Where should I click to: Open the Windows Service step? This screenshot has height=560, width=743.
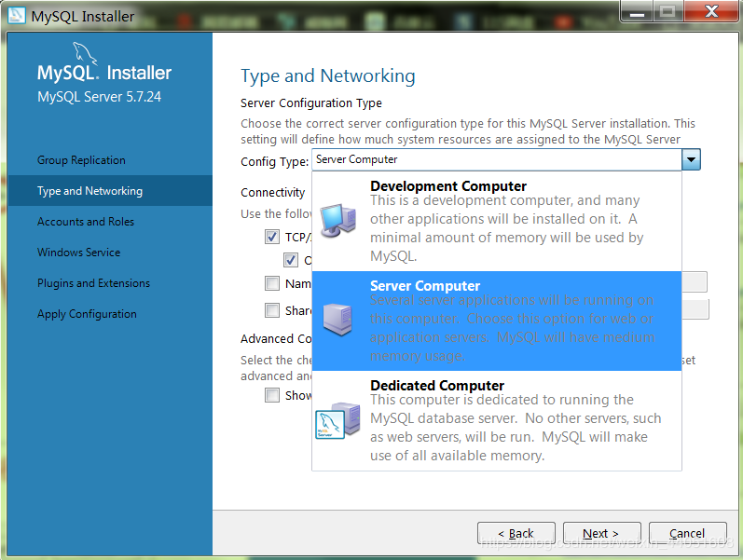78,253
